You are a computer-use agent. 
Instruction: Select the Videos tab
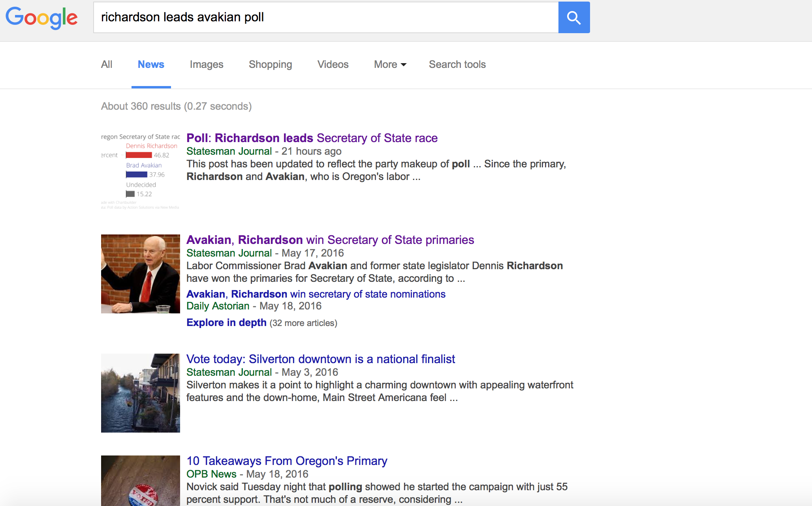click(x=333, y=64)
